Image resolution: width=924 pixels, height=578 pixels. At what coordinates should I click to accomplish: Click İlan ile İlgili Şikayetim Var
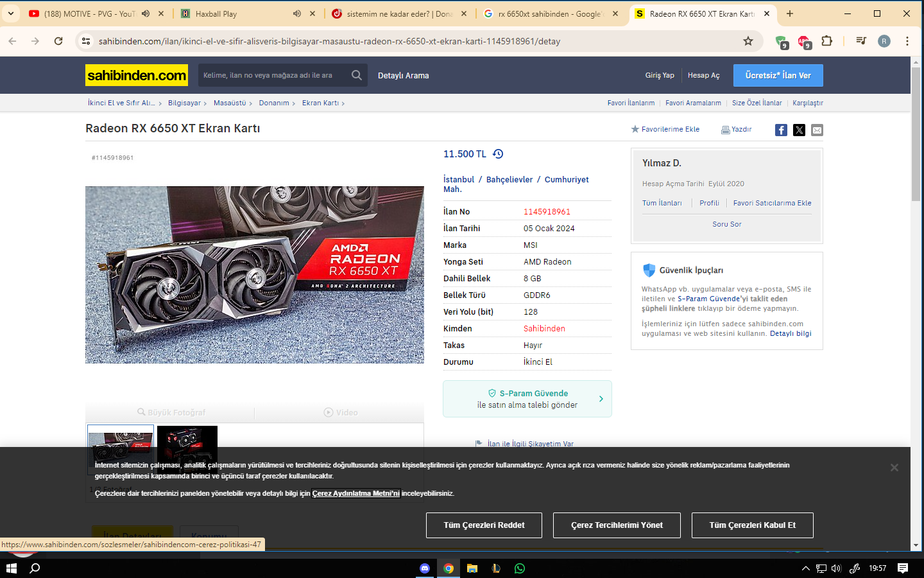click(x=530, y=444)
